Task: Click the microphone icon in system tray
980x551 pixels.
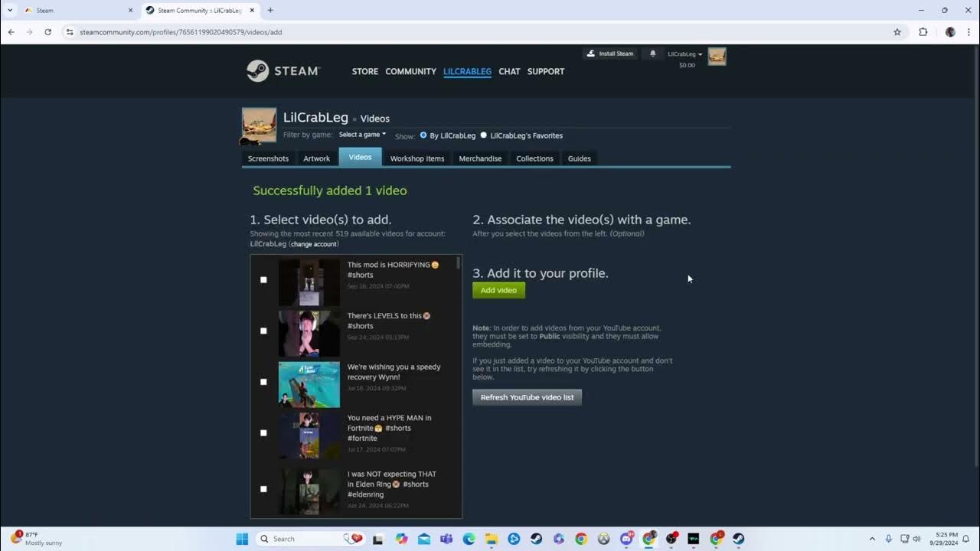Action: pyautogui.click(x=888, y=539)
